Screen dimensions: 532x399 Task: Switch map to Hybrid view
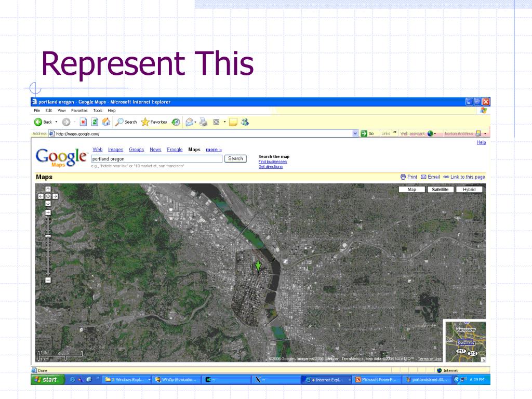[x=469, y=190]
